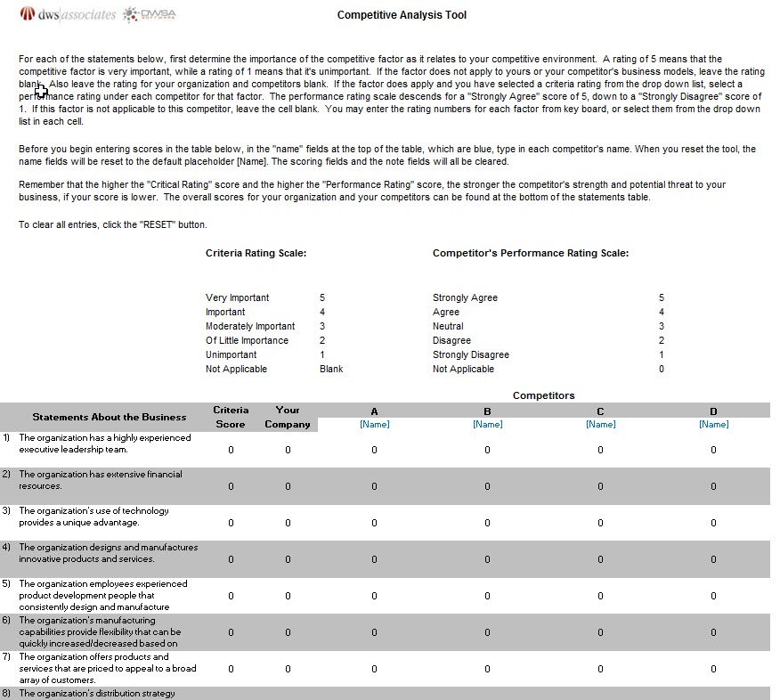Select Competitor D cell for financial resources row
780x700 pixels.
coord(714,486)
